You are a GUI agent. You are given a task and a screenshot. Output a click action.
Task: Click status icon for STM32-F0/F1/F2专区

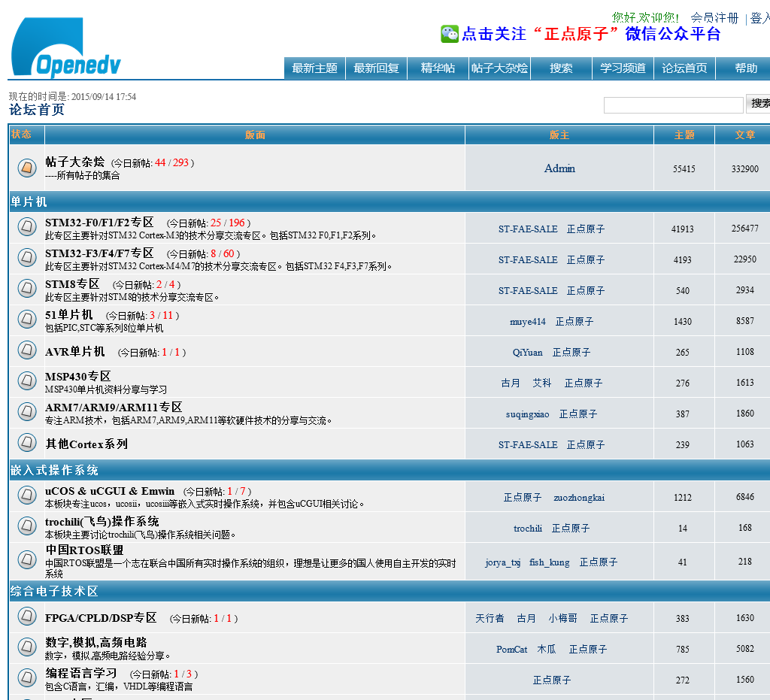point(27,226)
